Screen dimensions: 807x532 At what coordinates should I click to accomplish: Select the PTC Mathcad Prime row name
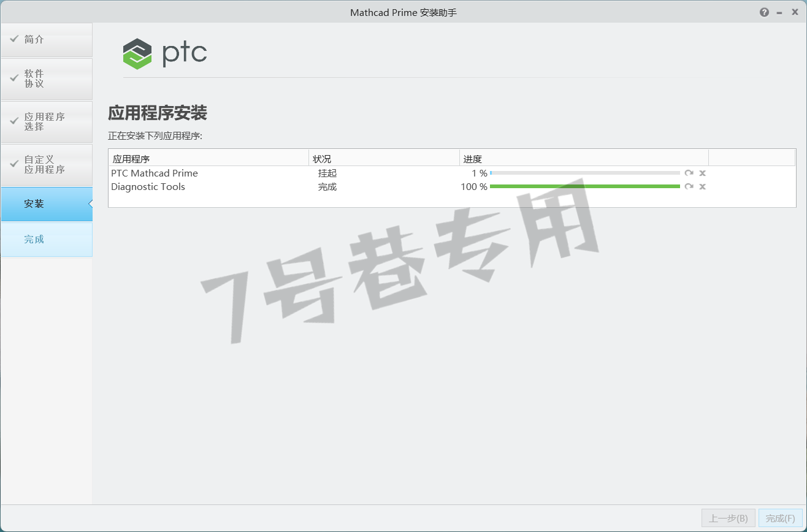click(155, 173)
